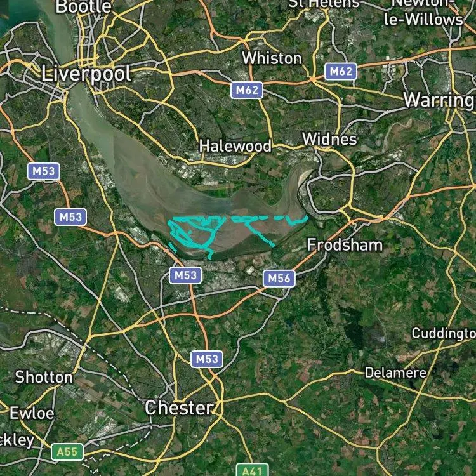
Task: Click the Halewood place label
Action: [x=235, y=146]
